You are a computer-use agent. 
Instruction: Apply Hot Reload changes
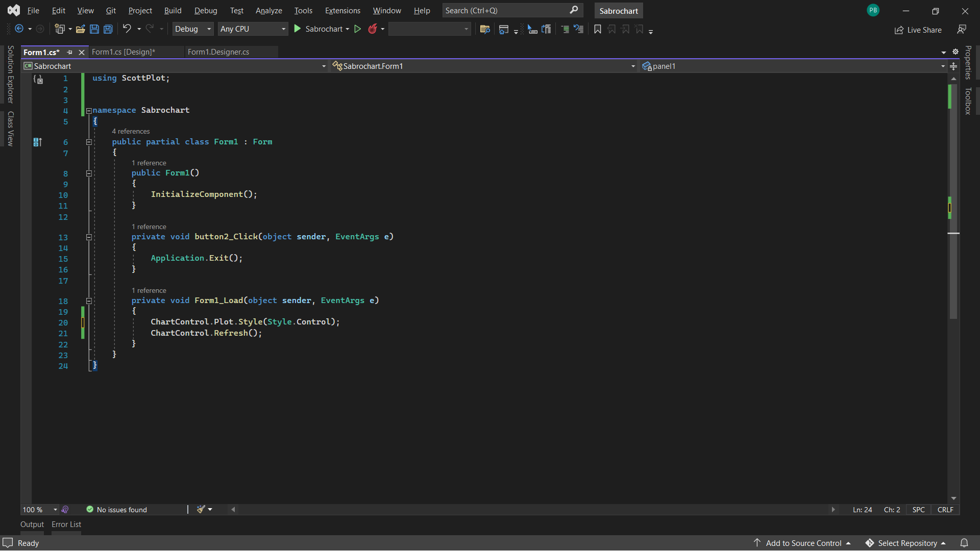(372, 29)
